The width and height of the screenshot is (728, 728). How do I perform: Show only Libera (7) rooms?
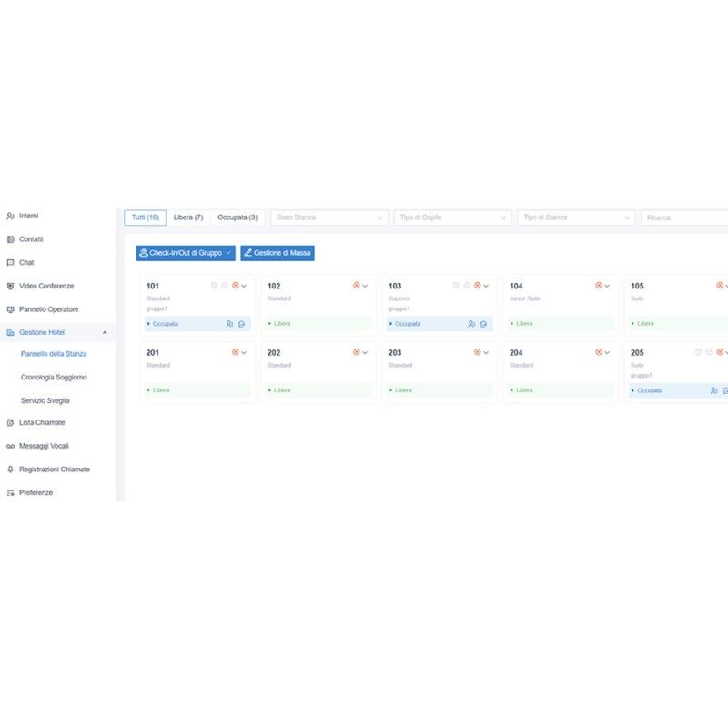tap(188, 217)
